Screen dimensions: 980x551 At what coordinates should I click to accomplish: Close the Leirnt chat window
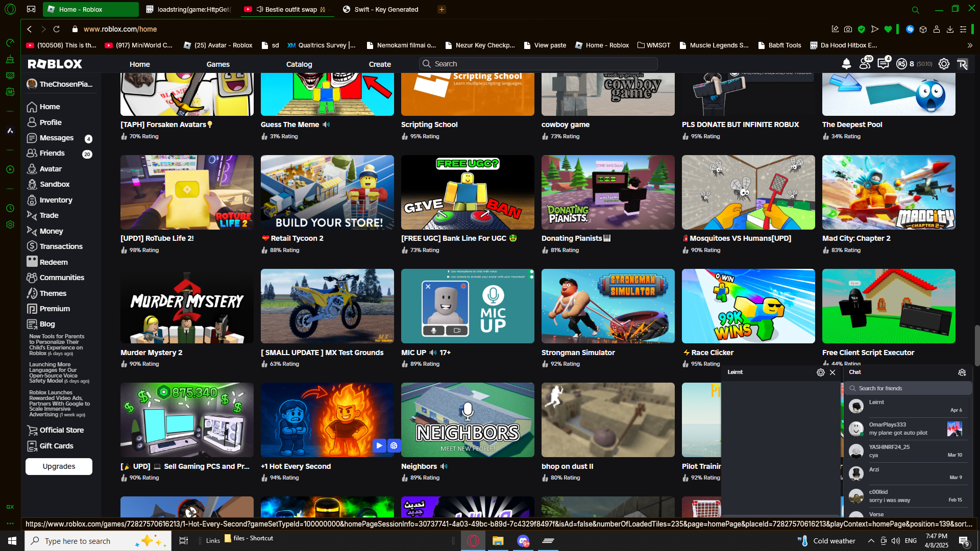point(832,372)
